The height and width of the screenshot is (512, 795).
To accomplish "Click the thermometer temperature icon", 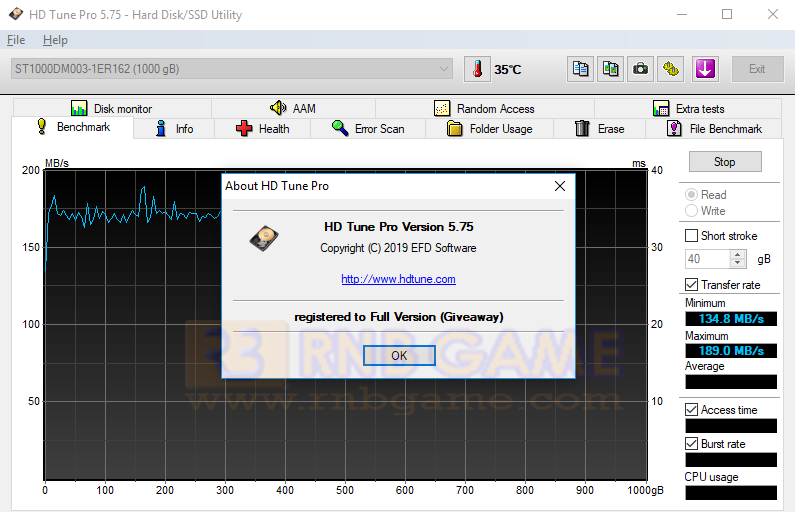I will (x=477, y=69).
